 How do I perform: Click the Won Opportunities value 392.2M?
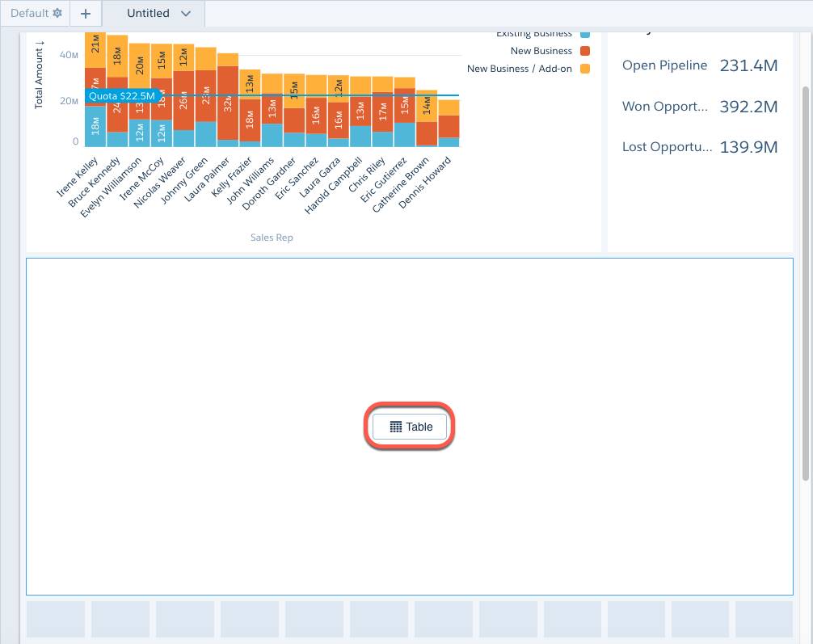(748, 107)
